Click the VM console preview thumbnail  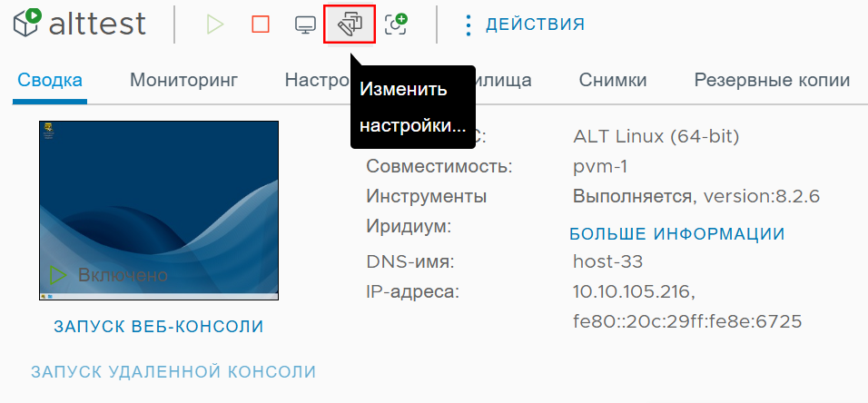159,211
